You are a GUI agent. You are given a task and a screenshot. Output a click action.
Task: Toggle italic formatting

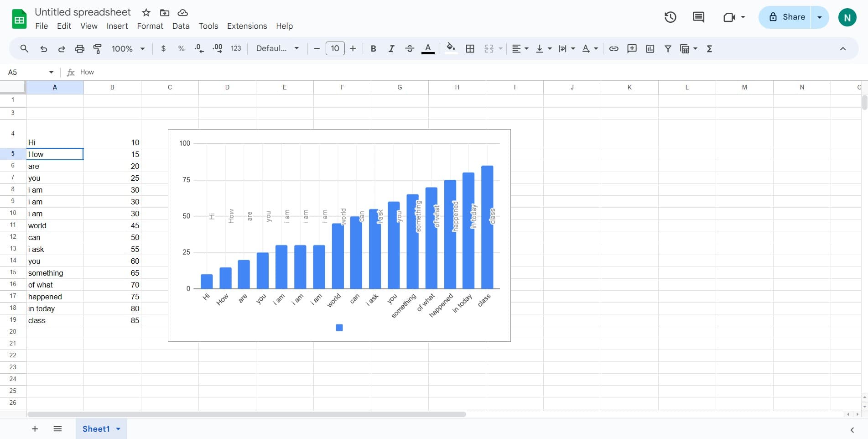pyautogui.click(x=391, y=48)
